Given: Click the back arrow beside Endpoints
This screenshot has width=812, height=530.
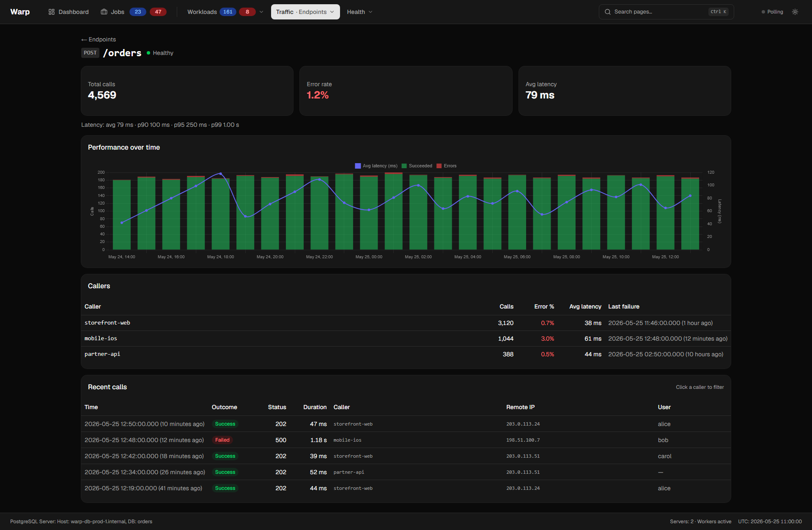Looking at the screenshot, I should (x=84, y=40).
